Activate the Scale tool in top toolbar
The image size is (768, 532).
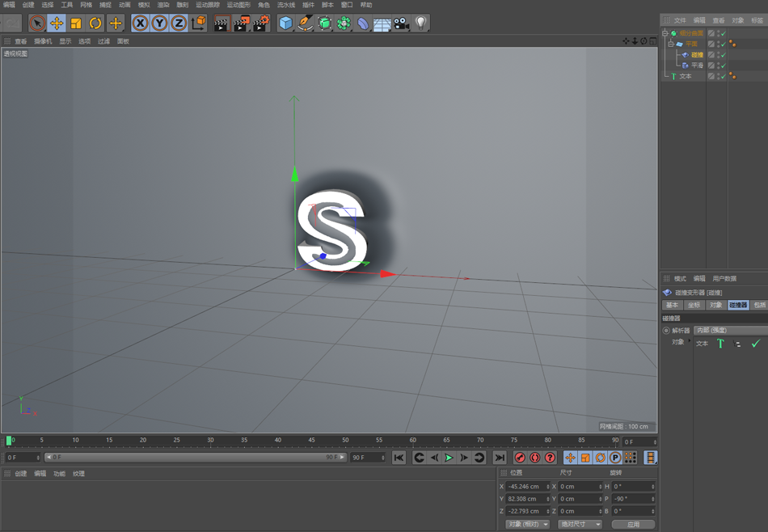76,23
